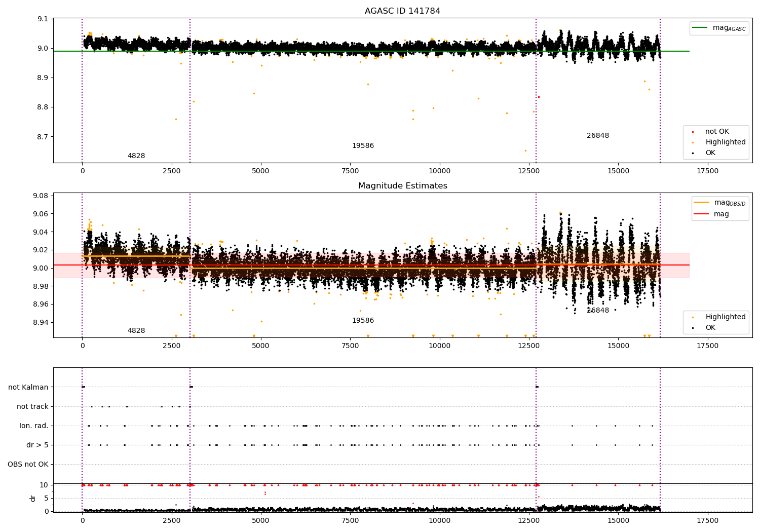Select the orange mag OBSID legend entry
Viewport: 760px width, 532px height.
719,203
